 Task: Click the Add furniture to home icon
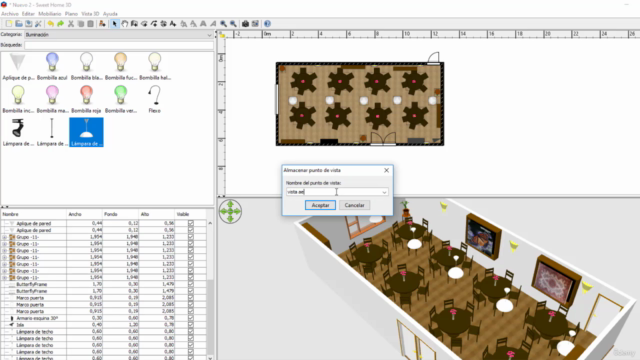102,24
